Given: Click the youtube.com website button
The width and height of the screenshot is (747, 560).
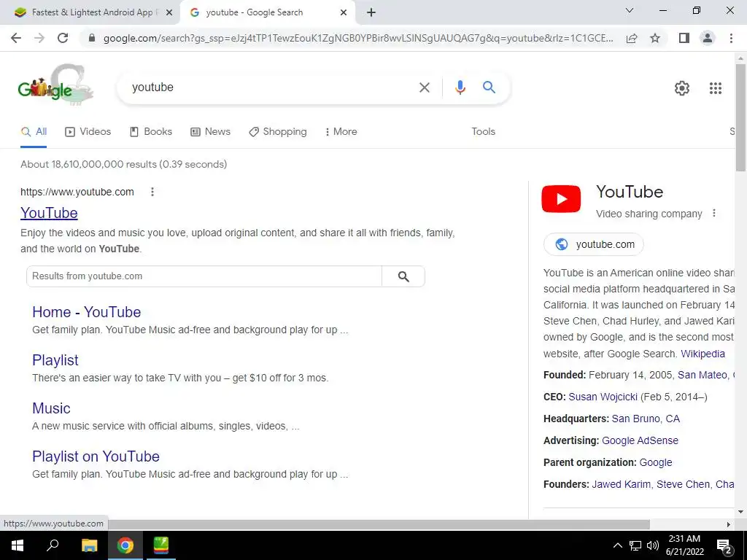Looking at the screenshot, I should click(594, 244).
